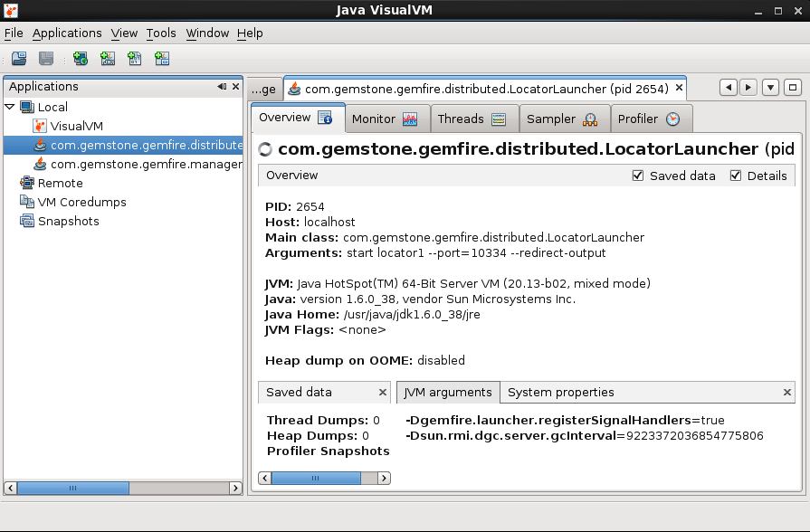
Task: Open the Profiler tab
Action: 648,119
